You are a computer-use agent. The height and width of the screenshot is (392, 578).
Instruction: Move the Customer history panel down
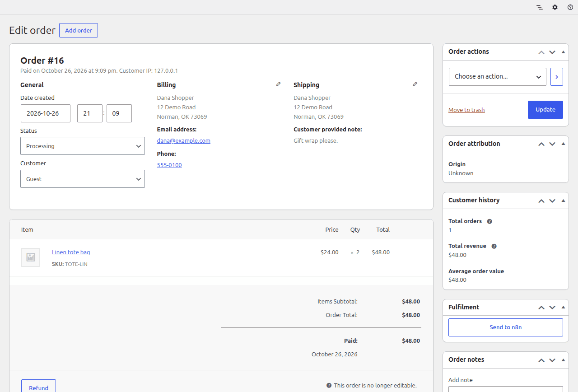click(x=552, y=201)
